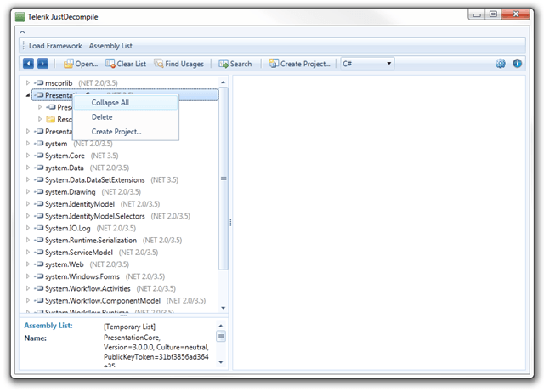The height and width of the screenshot is (392, 544).
Task: Click the system.Data assembly icon
Action: click(39, 168)
